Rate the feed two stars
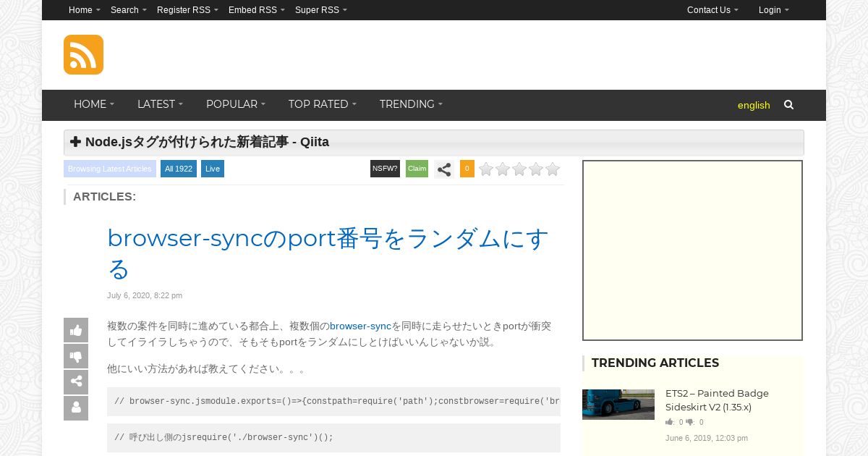The image size is (868, 456). [x=503, y=169]
